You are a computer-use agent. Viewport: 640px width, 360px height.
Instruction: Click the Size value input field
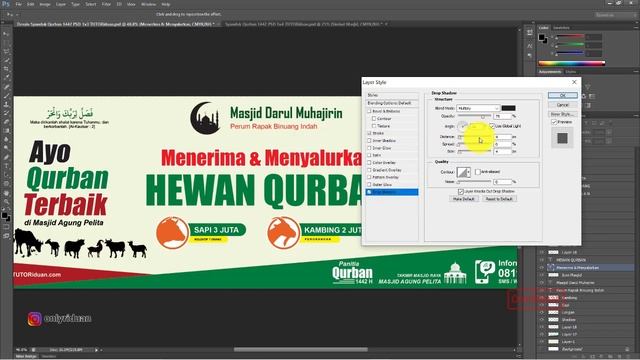point(502,151)
